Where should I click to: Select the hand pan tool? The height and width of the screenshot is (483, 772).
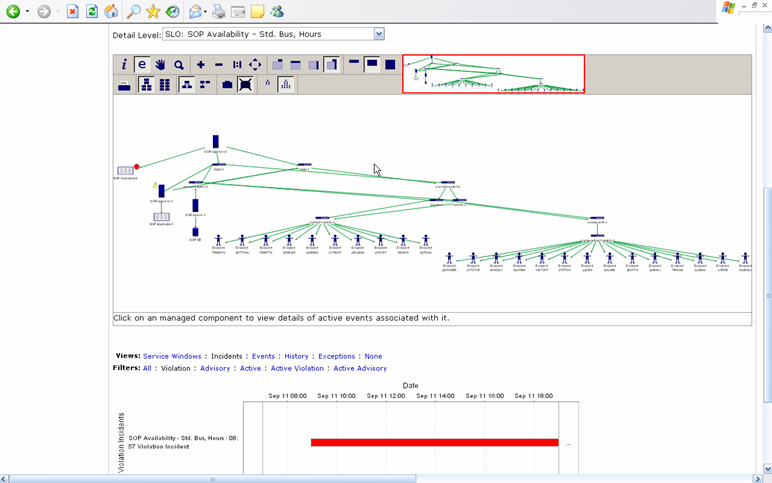pyautogui.click(x=160, y=65)
